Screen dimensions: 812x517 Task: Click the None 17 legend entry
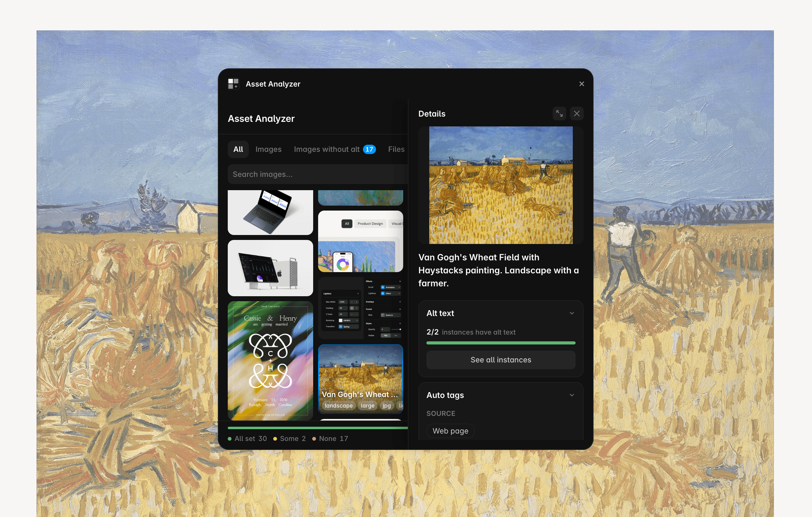pyautogui.click(x=330, y=438)
